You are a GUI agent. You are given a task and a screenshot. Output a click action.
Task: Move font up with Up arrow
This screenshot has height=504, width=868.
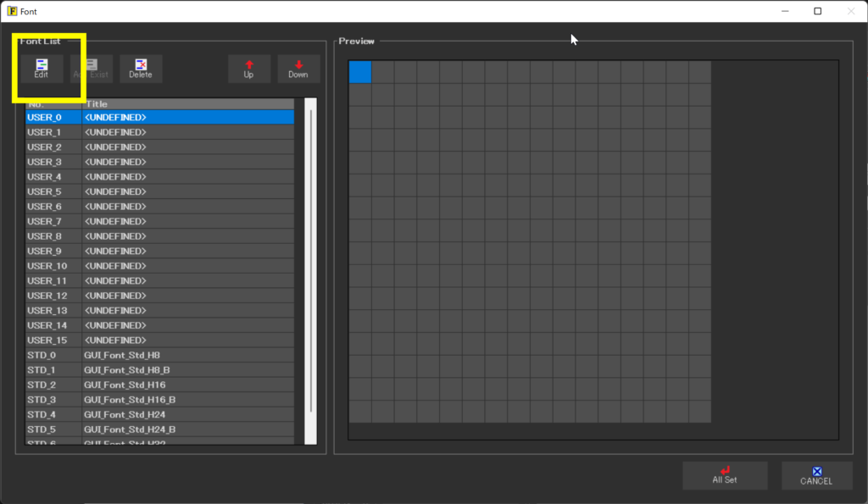click(248, 69)
